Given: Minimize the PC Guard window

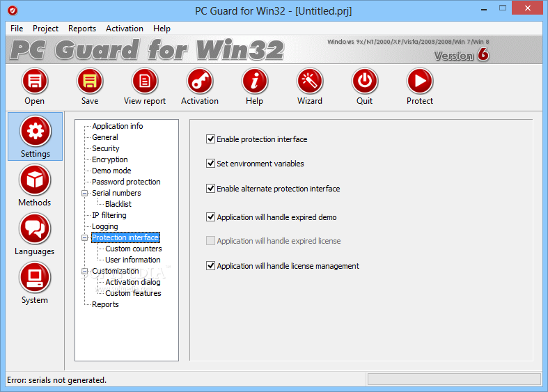Looking at the screenshot, I should click(x=484, y=10).
